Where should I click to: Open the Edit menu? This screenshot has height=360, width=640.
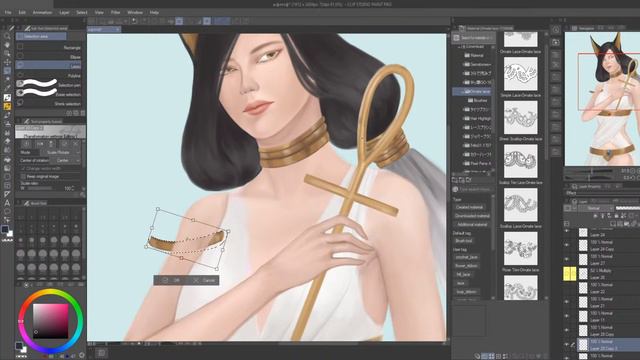click(x=22, y=13)
